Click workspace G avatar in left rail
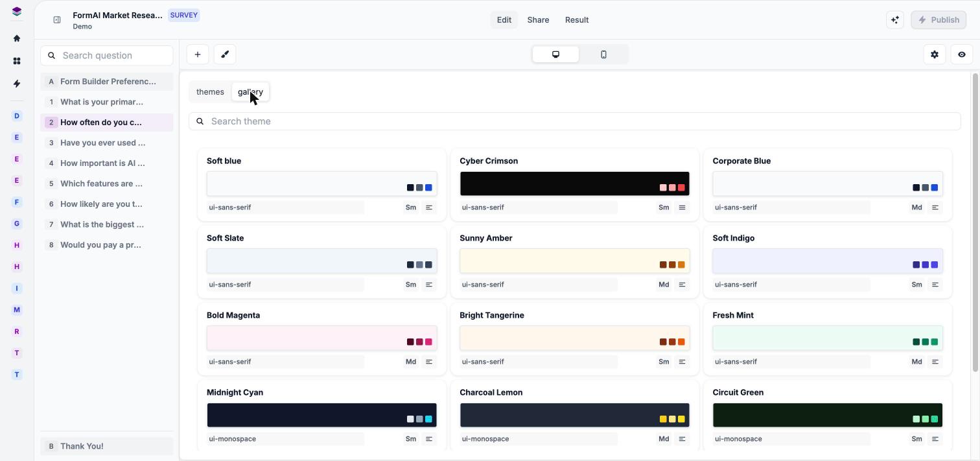Screen dimensions: 980x461 [17, 224]
